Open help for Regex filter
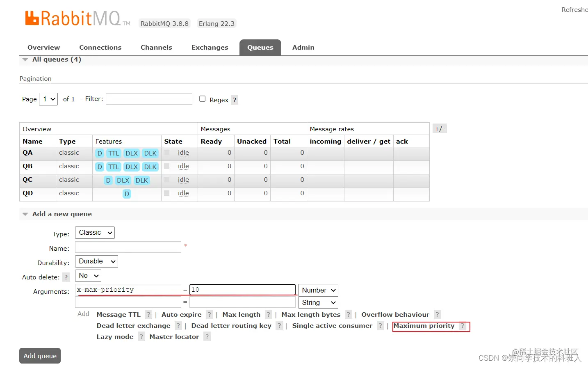 pos(235,100)
